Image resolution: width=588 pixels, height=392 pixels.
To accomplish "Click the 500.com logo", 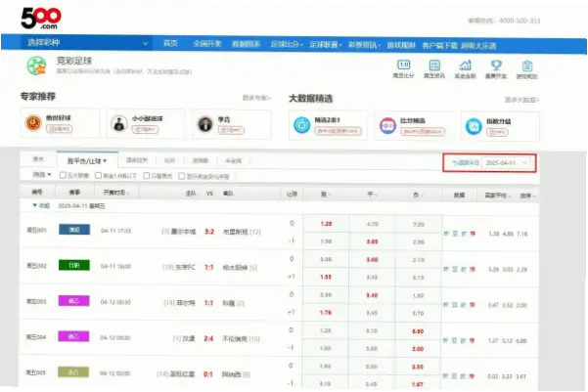I will [x=41, y=18].
